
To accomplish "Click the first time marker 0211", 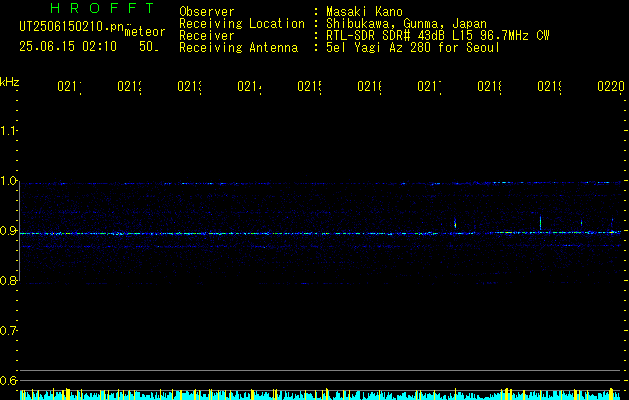I will tap(69, 86).
